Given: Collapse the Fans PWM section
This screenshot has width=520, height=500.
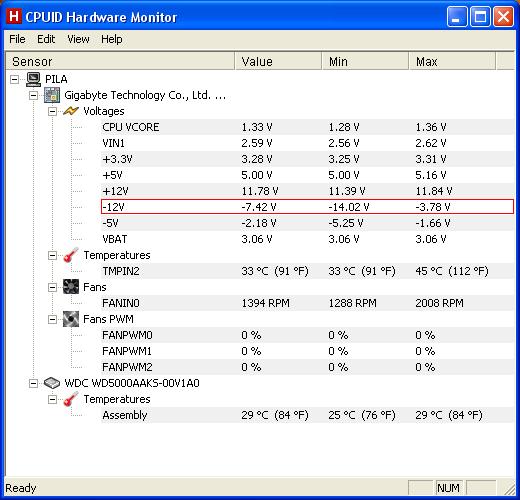Looking at the screenshot, I should [52, 319].
